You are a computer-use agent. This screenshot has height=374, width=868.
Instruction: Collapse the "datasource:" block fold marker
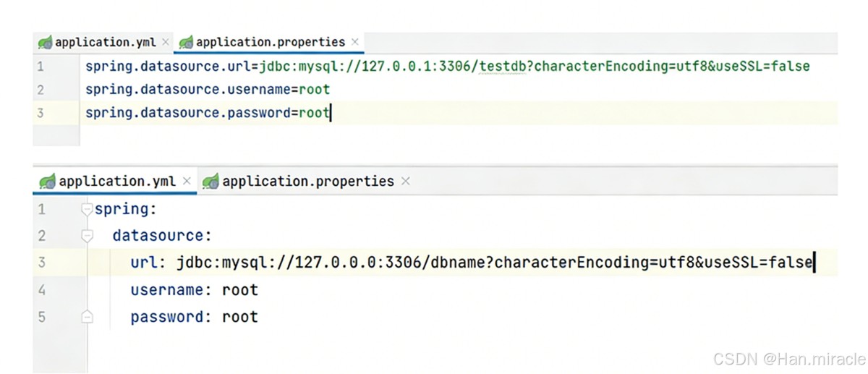point(87,236)
